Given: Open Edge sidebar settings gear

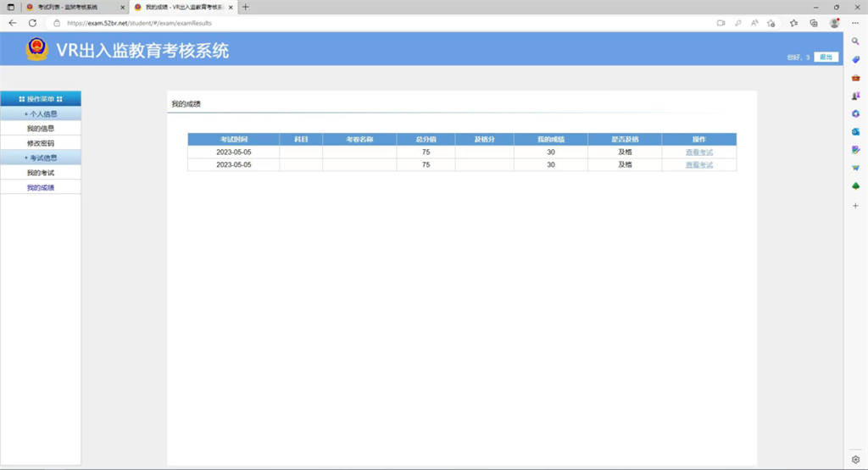Looking at the screenshot, I should (x=855, y=459).
